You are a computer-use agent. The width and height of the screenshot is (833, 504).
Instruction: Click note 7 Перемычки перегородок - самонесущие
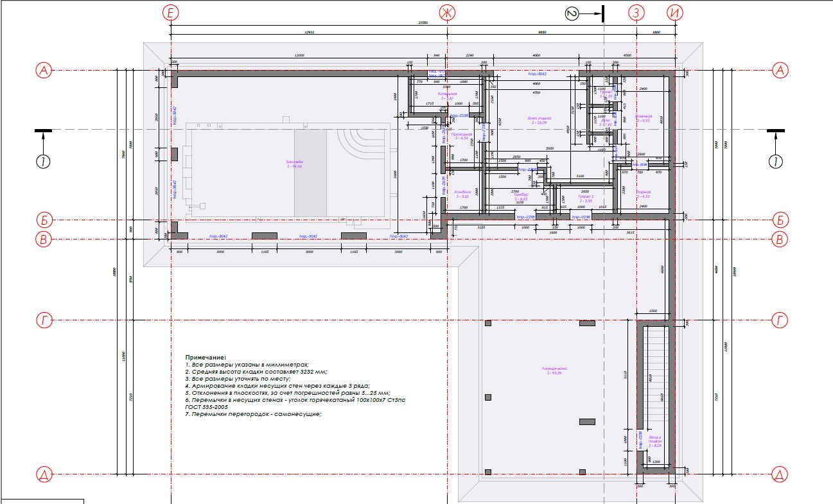tap(253, 415)
